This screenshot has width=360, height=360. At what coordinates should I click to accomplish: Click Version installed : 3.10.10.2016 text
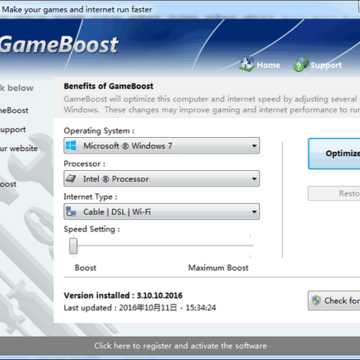(x=123, y=295)
